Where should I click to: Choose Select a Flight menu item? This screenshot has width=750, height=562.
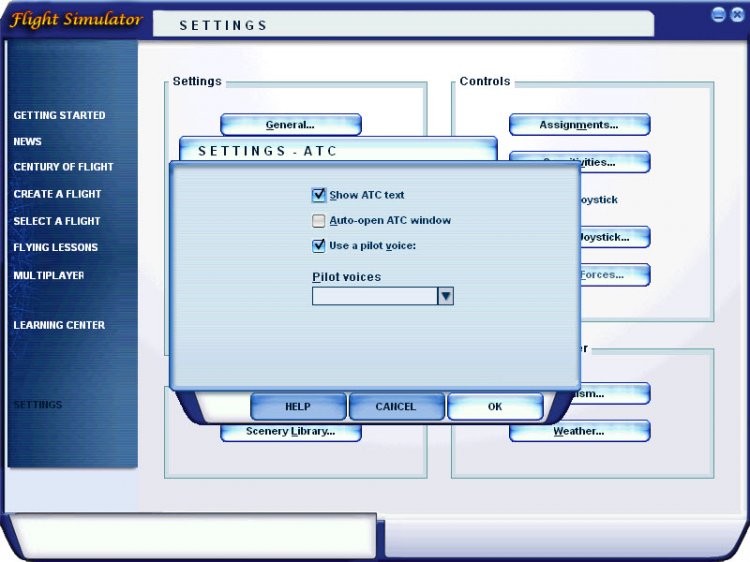click(x=57, y=221)
